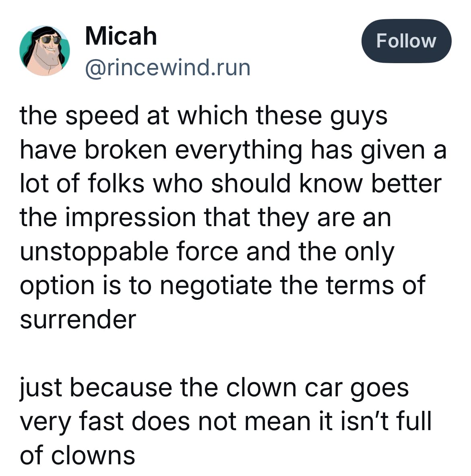471x476 pixels.
Task: Click the word "everything" in the post
Action: click(238, 150)
